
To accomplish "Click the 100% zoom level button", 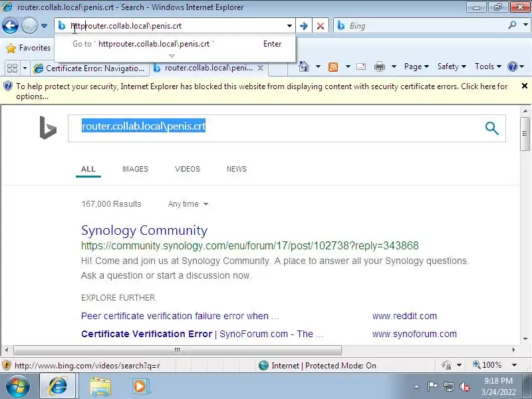I will pos(487,365).
